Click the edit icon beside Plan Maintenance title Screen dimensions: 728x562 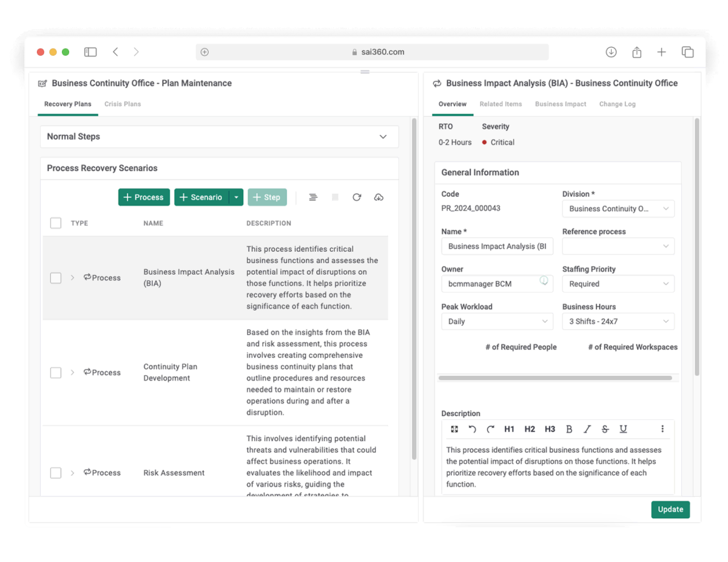tap(42, 84)
